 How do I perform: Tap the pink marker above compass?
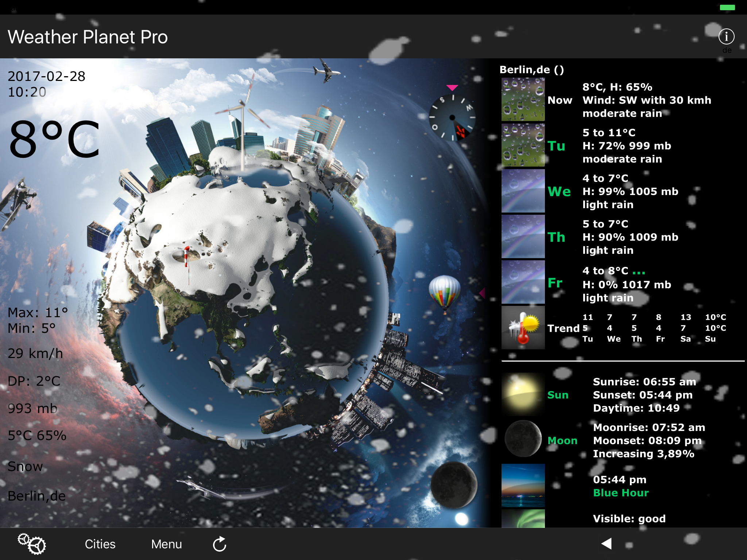coord(452,87)
